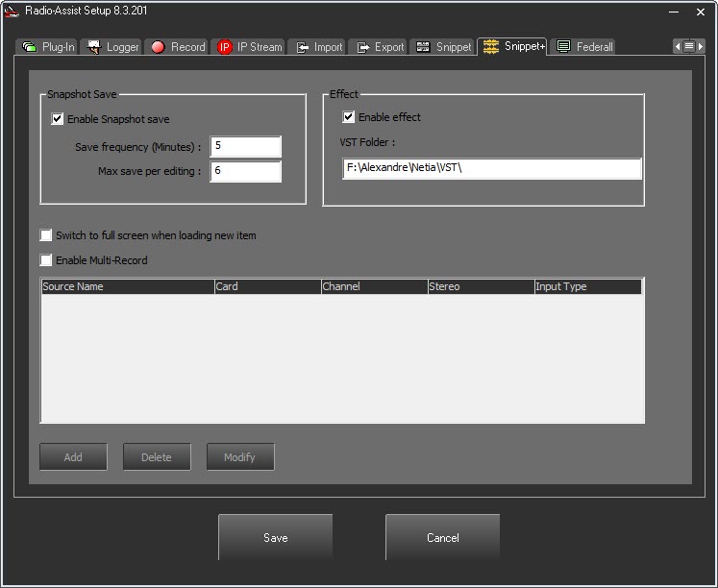Click the Logger tab icon
718x588 pixels.
pyautogui.click(x=94, y=47)
